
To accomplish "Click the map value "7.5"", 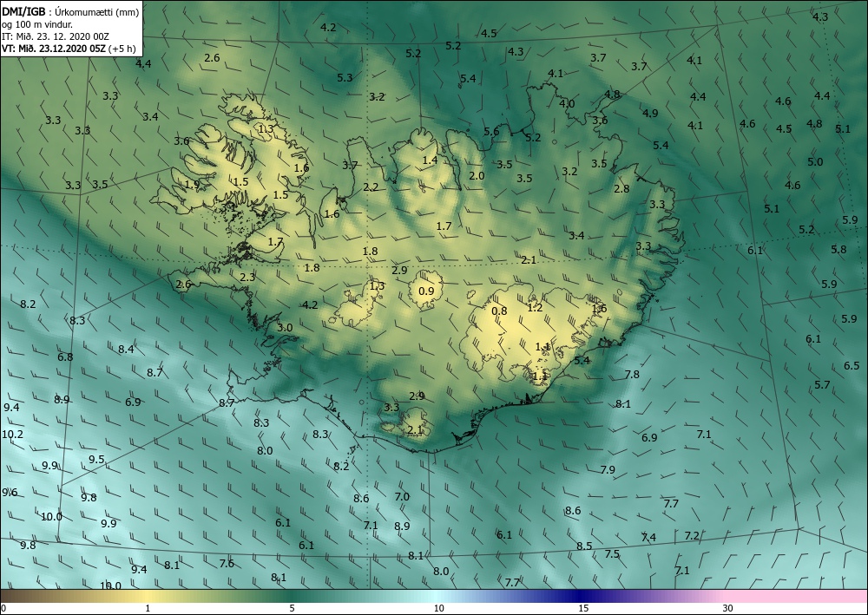I will (612, 554).
